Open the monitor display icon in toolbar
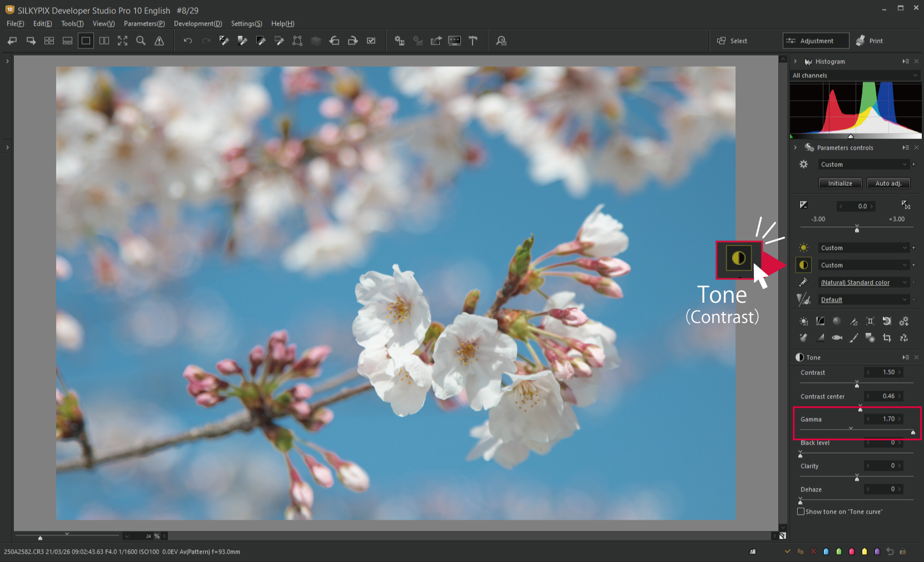Image resolution: width=924 pixels, height=562 pixels. pos(454,41)
